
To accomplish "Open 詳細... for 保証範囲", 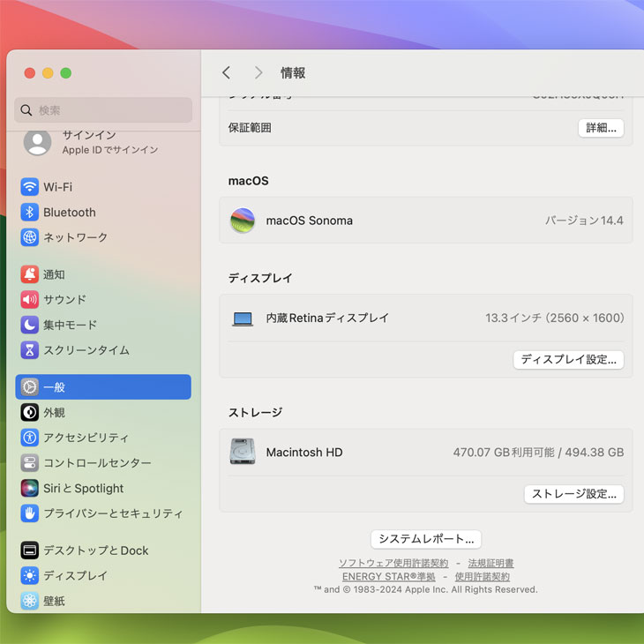I will point(601,128).
